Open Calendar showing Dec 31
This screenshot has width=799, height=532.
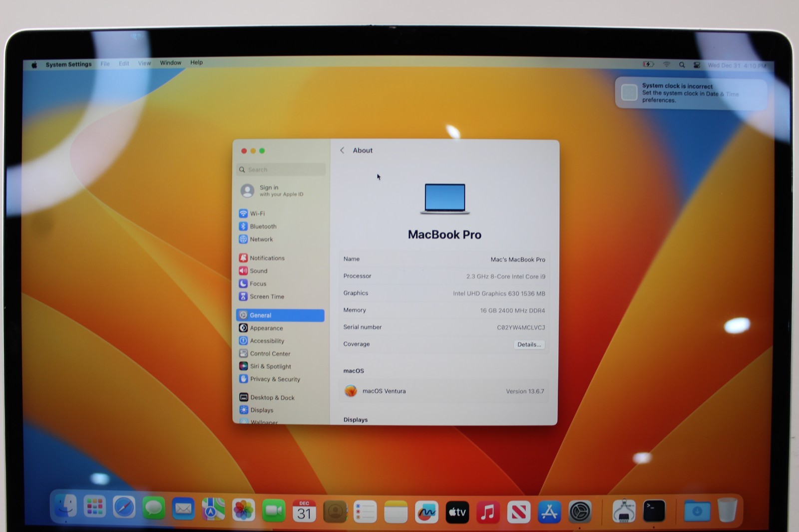304,511
